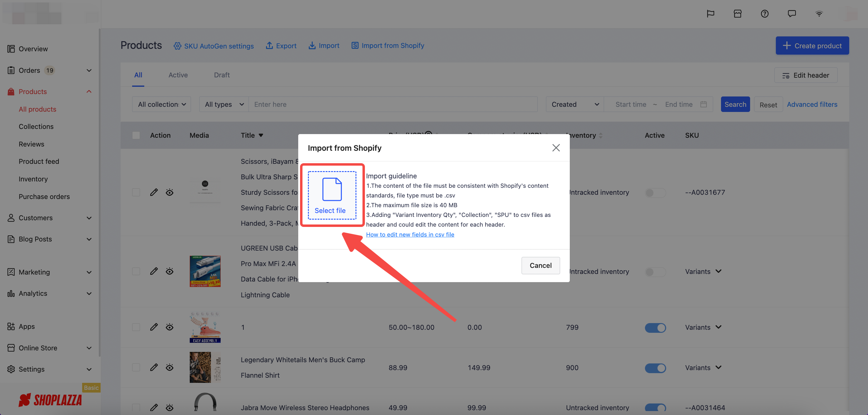Click the pencil icon for product titled 1

tap(154, 327)
